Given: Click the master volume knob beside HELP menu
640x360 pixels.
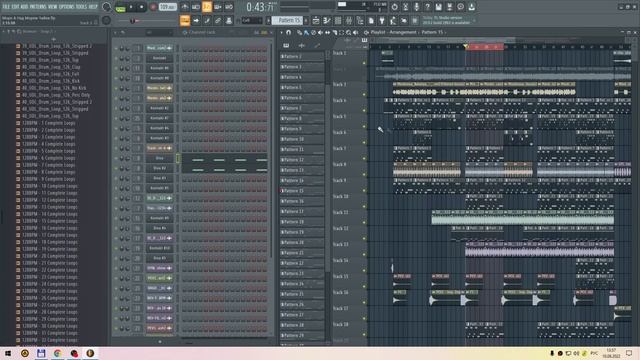Looking at the screenshot, I should click(x=106, y=7).
